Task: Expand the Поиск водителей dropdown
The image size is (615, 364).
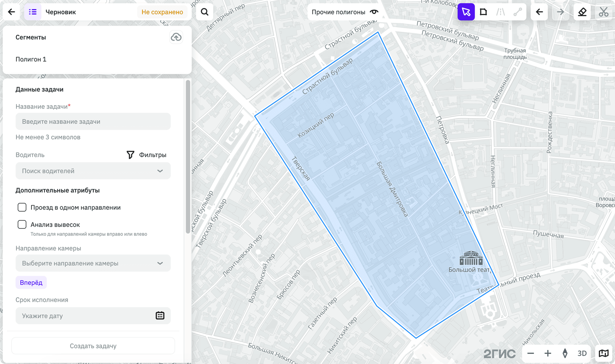Action: pos(93,171)
